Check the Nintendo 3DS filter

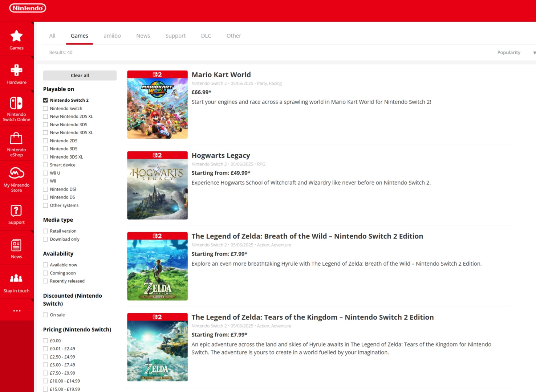[x=45, y=149]
